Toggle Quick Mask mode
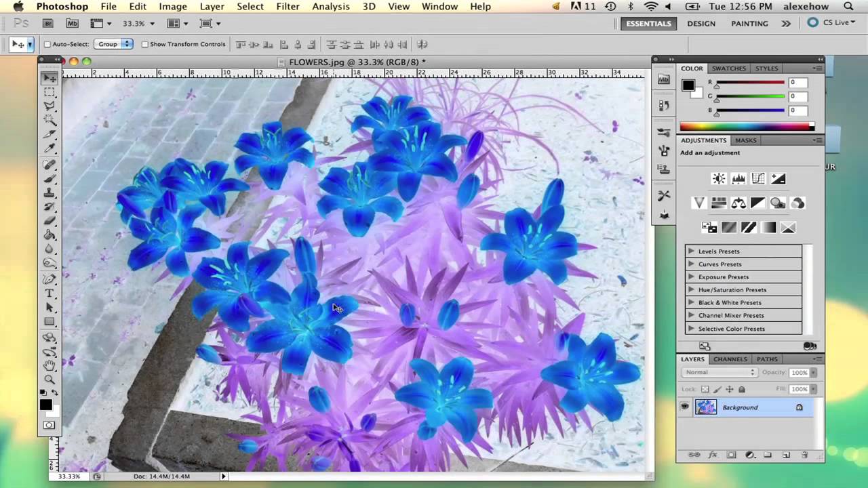The image size is (868, 488). (x=50, y=425)
